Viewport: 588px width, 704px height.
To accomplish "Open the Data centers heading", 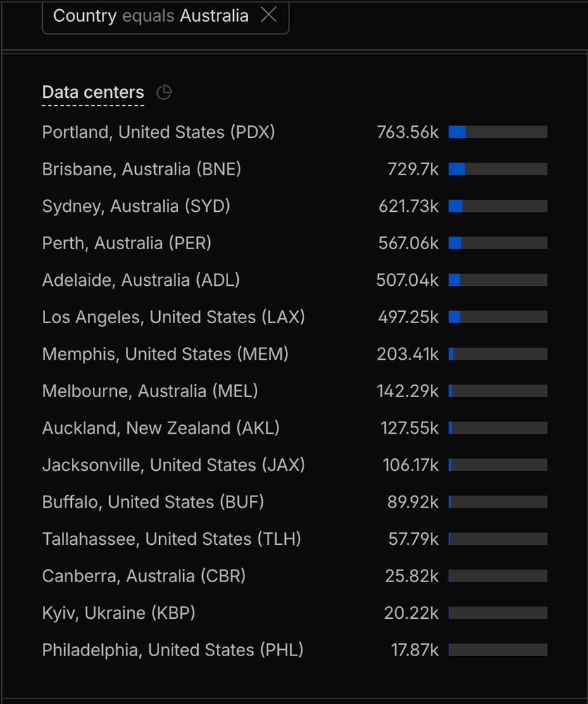I will [x=93, y=92].
